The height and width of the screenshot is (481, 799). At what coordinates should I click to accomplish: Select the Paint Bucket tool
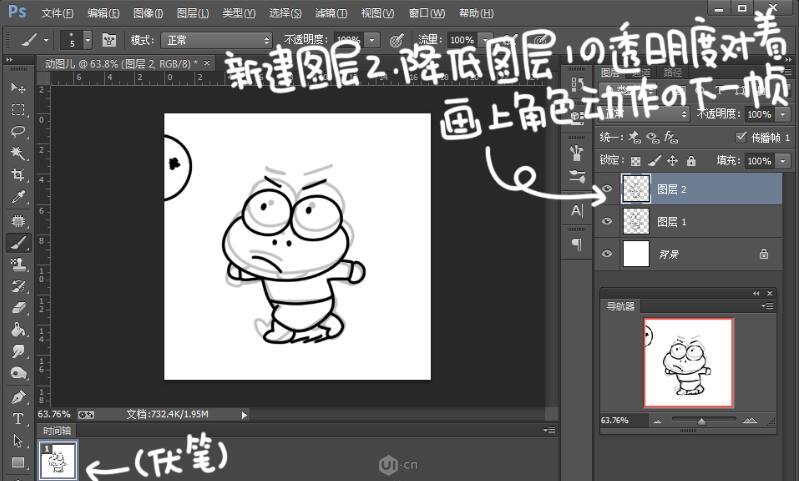tap(18, 330)
